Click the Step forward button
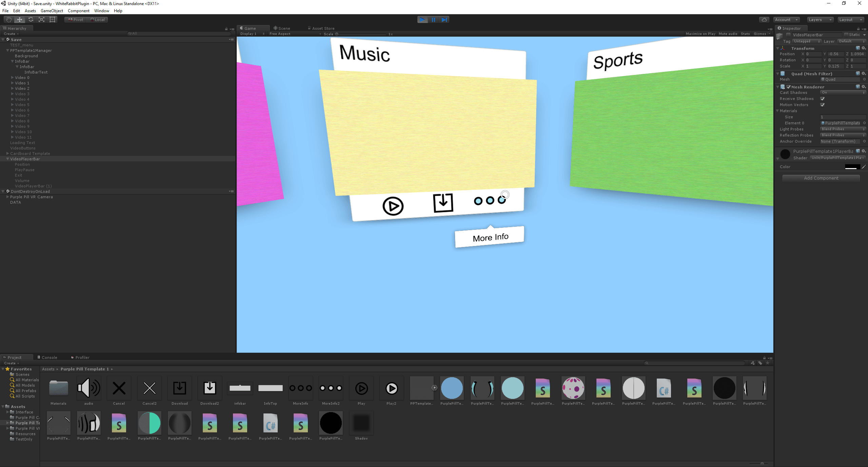The image size is (868, 467). click(x=444, y=20)
